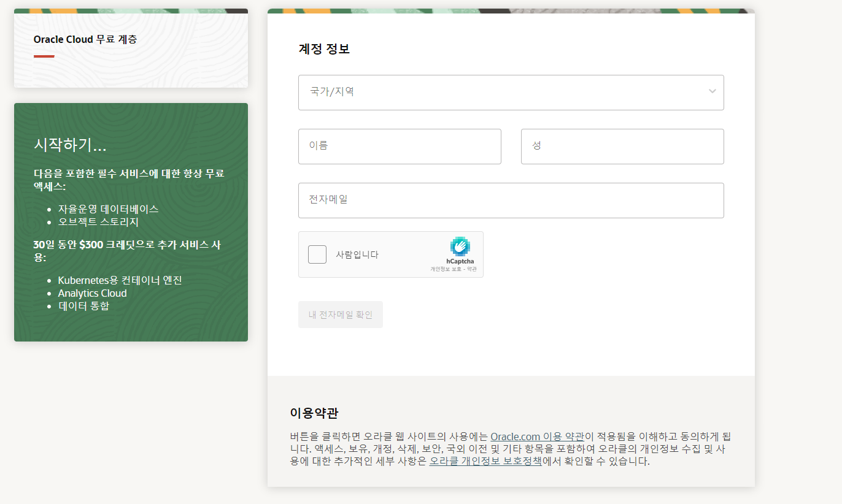Click the chevron arrow in 국가/지역 field
Screen dimensions: 842x504
(x=712, y=91)
